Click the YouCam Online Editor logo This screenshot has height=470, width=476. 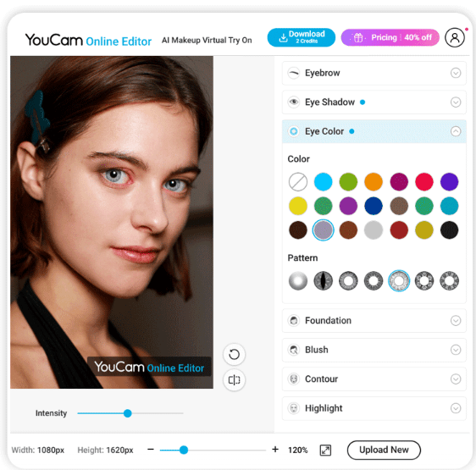click(88, 40)
